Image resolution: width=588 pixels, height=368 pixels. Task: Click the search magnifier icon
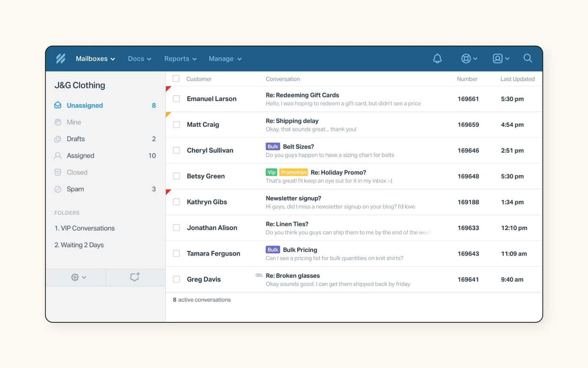pyautogui.click(x=528, y=58)
